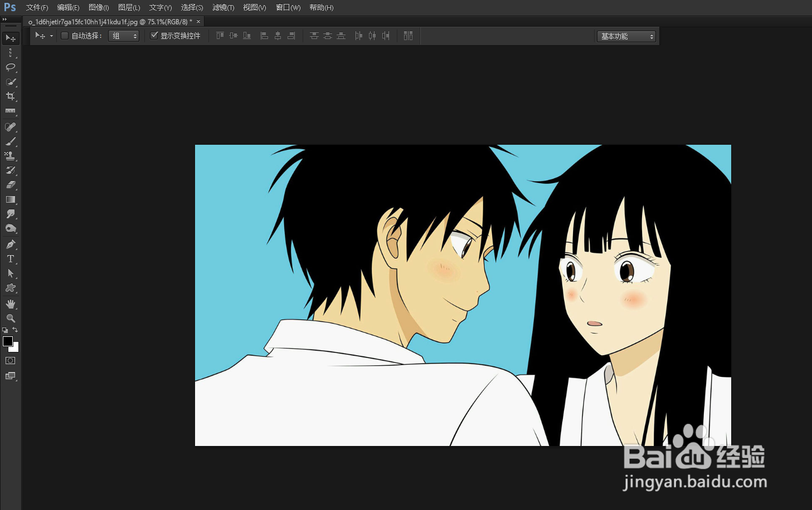Select the Pen tool
Screen dimensions: 812x510
pyautogui.click(x=11, y=244)
